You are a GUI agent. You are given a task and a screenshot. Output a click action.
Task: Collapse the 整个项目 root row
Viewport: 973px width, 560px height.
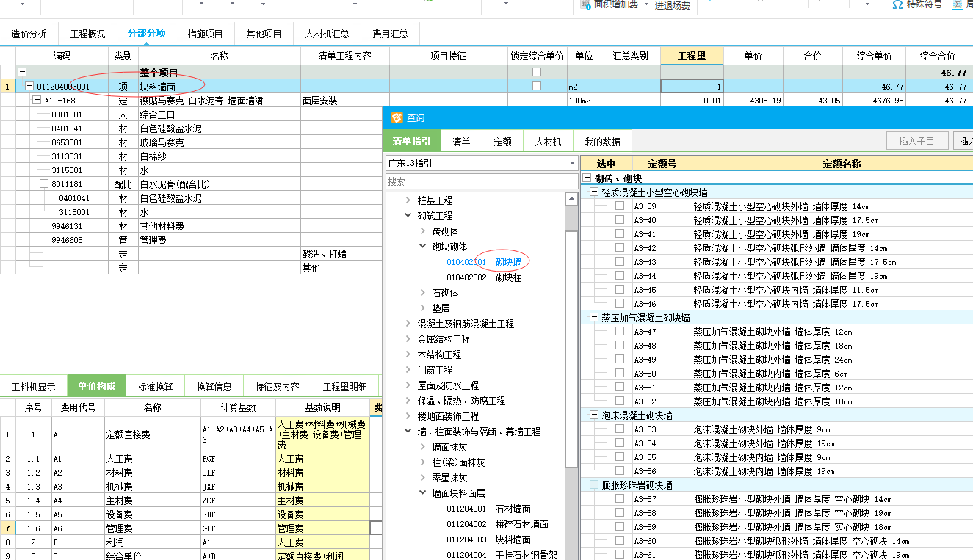(22, 72)
